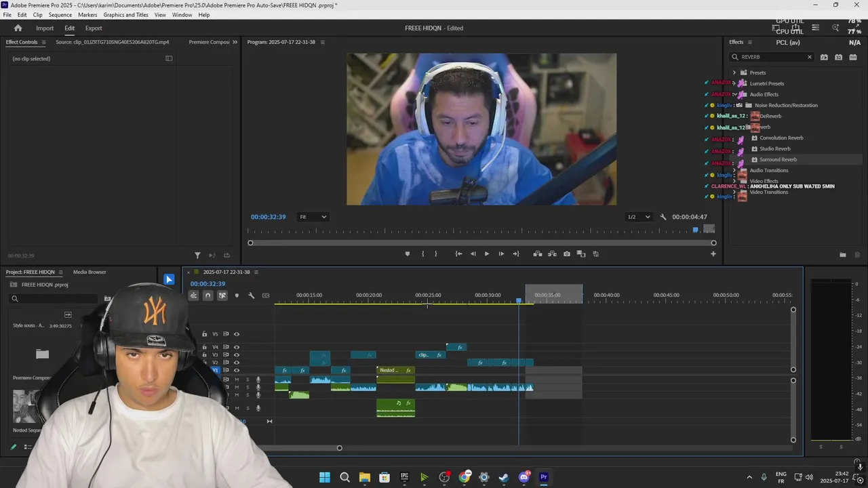Click the Program monitor timecode 00:00:32:39
Viewport: 868px width, 488px height.
[x=268, y=217]
